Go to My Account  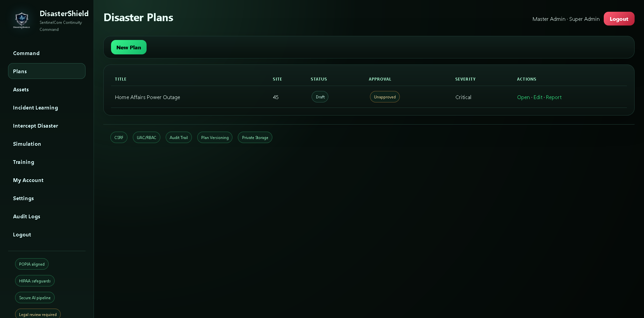point(47,180)
